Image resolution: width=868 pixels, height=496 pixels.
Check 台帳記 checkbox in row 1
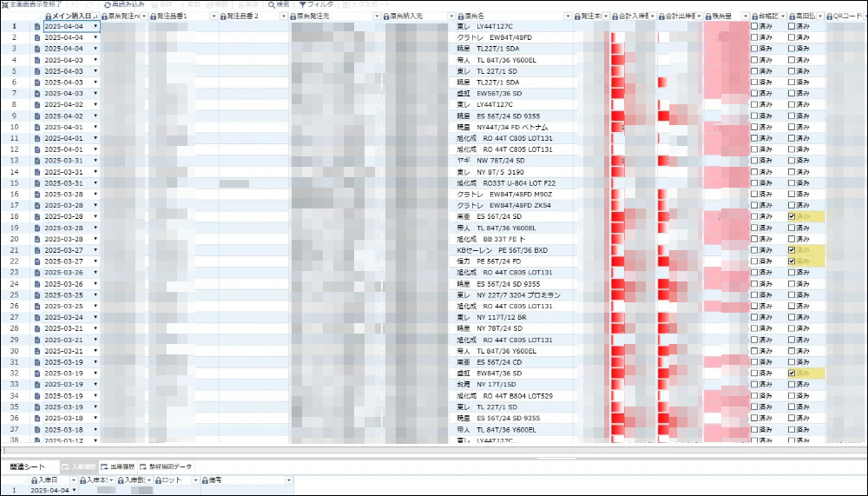pyautogui.click(x=754, y=26)
